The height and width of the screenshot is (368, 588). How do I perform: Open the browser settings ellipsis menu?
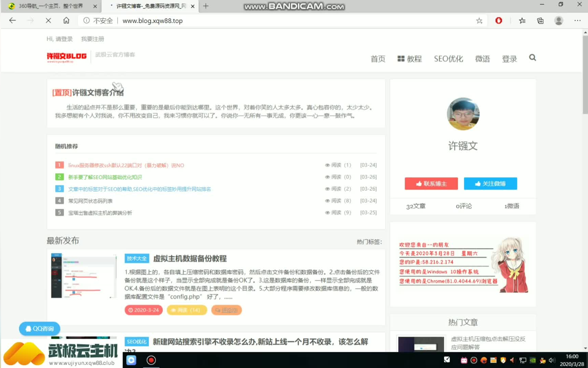(x=577, y=20)
